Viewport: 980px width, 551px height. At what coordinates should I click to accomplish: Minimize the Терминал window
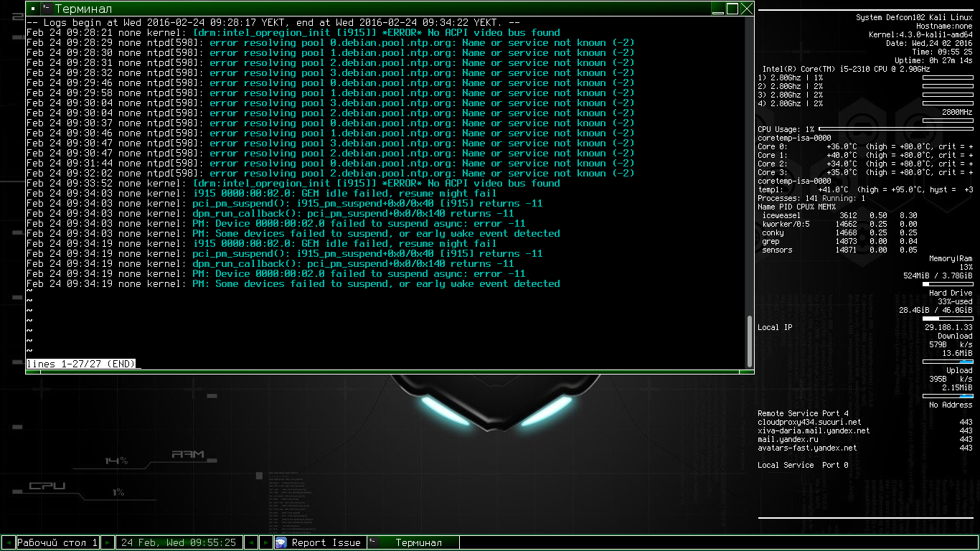pos(718,9)
